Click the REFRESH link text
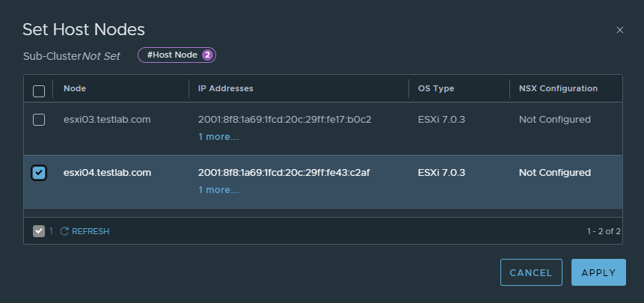644x303 pixels. pyautogui.click(x=91, y=231)
